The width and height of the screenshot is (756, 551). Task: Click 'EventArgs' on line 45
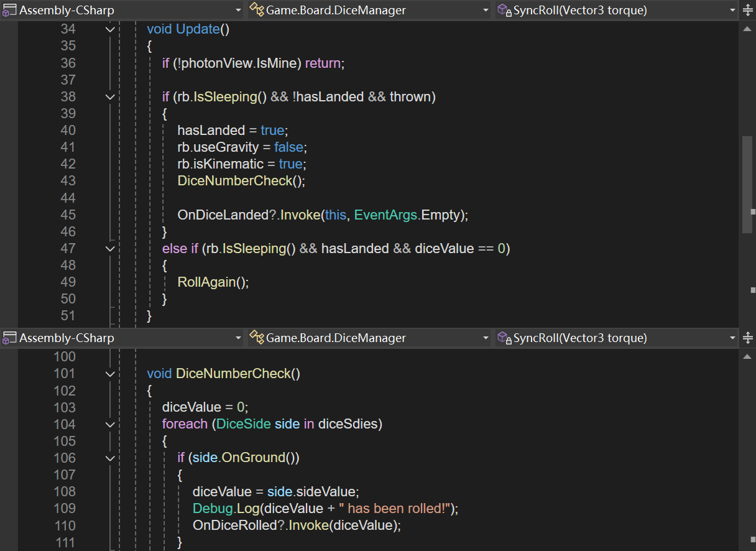coord(384,215)
